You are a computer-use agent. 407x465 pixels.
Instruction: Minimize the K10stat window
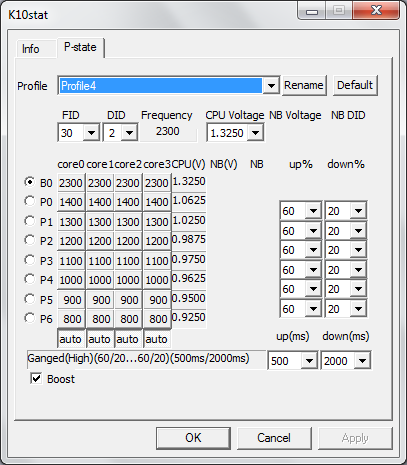point(312,11)
